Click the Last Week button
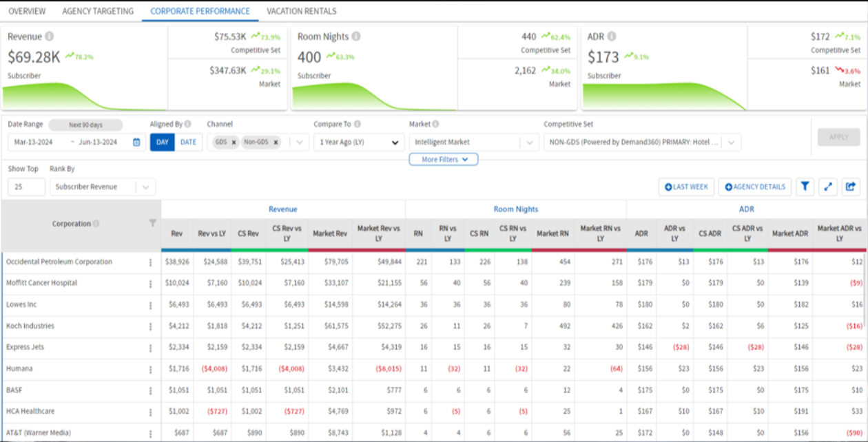This screenshot has height=442, width=868. click(686, 187)
